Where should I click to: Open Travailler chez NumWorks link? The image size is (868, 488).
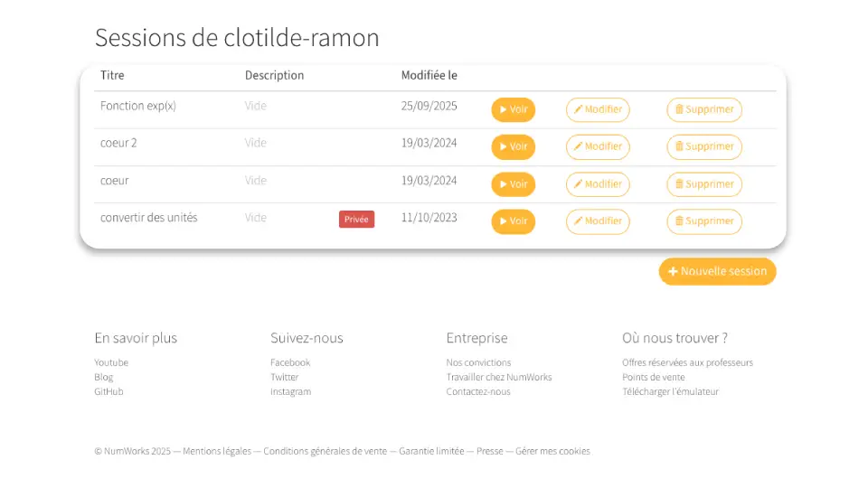pos(499,377)
